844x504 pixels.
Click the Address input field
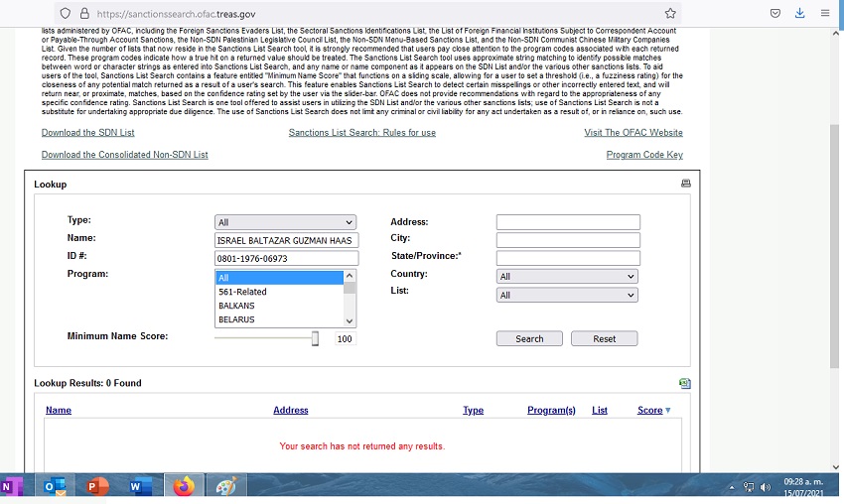(x=568, y=222)
